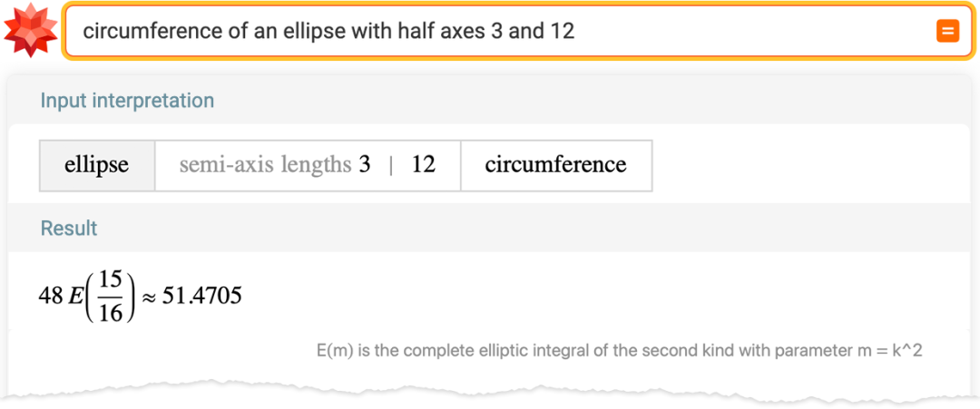Select the 'circumference' interpretation cell
Image resolution: width=980 pixels, height=409 pixels.
pyautogui.click(x=555, y=165)
